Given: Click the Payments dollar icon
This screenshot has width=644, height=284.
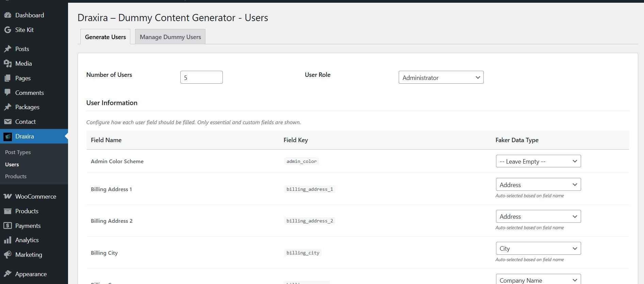Looking at the screenshot, I should pyautogui.click(x=7, y=225).
